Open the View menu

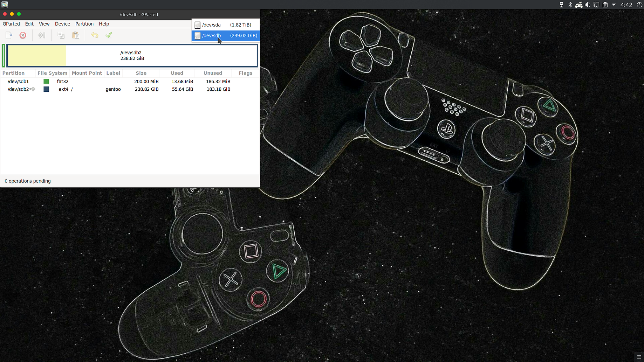(x=44, y=24)
